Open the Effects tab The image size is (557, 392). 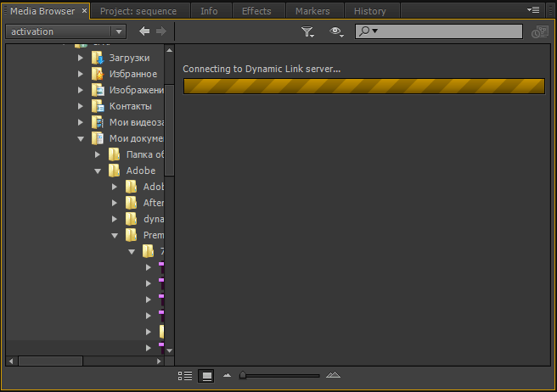pyautogui.click(x=256, y=11)
